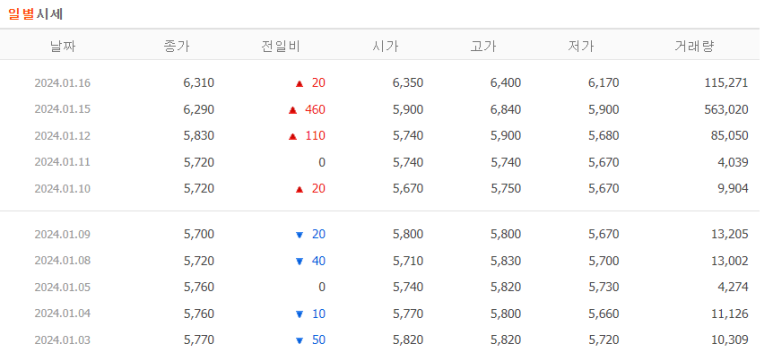Image resolution: width=773 pixels, height=361 pixels.
Task: Select the date 2024.01.10
Action: coord(63,188)
